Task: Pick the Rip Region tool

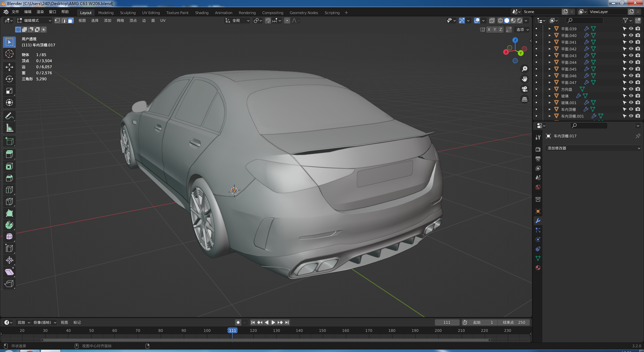Action: [9, 284]
